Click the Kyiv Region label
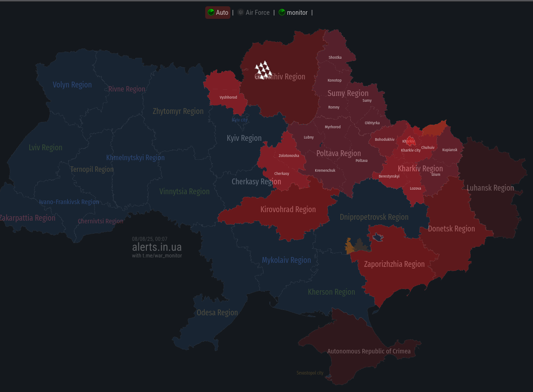Image resolution: width=533 pixels, height=392 pixels. (x=244, y=138)
